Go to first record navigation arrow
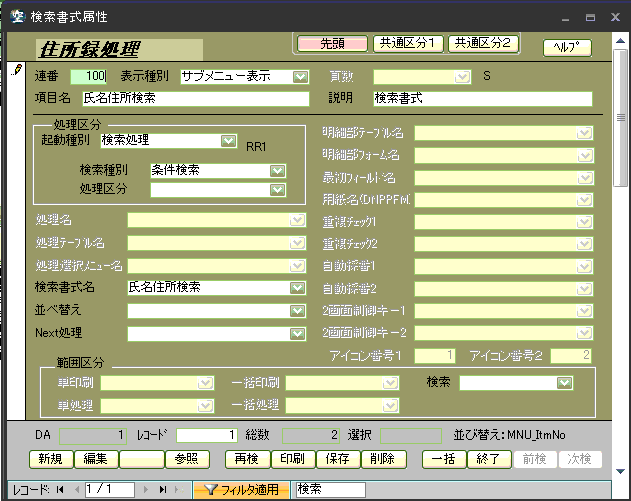 coord(59,490)
